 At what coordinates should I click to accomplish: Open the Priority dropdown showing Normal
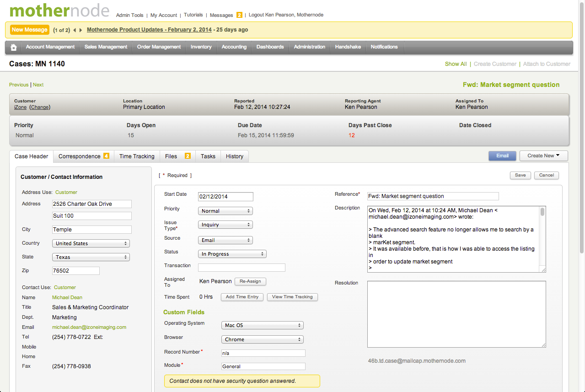225,210
